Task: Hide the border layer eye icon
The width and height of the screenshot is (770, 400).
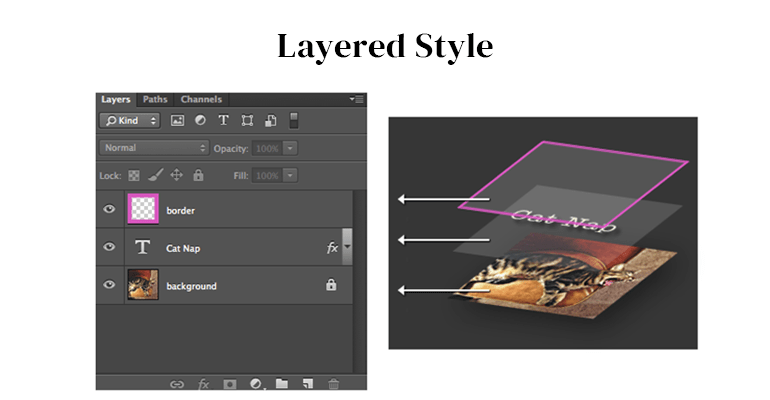Action: tap(109, 211)
